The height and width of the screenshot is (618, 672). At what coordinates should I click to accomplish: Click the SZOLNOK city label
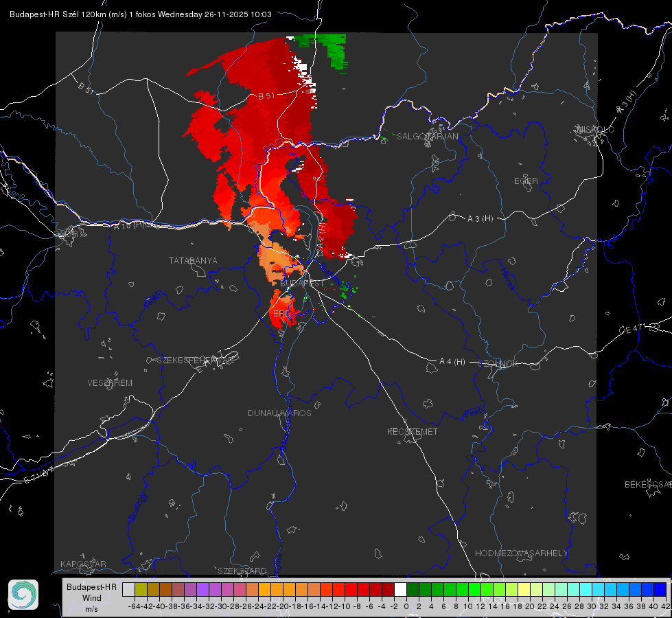(x=498, y=364)
